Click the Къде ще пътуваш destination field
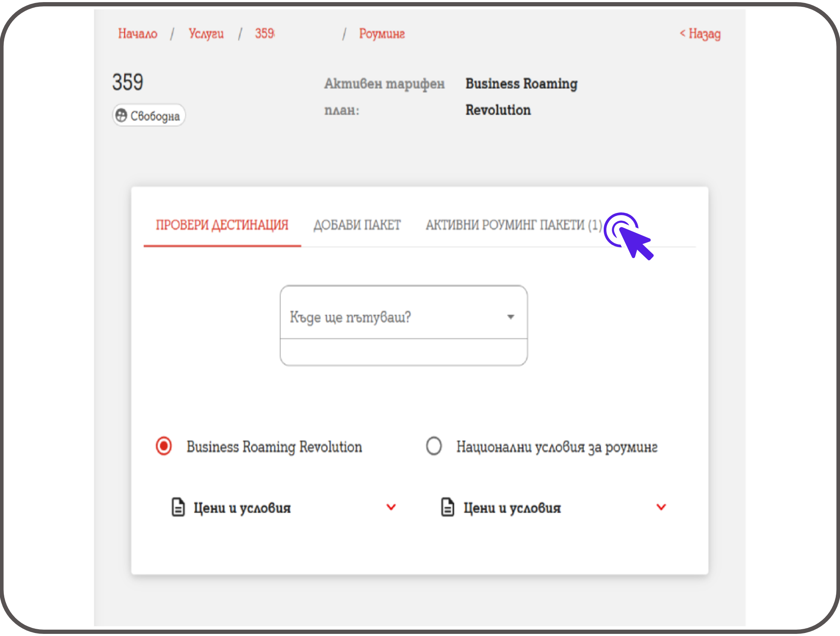This screenshot has height=636, width=840. pos(382,317)
